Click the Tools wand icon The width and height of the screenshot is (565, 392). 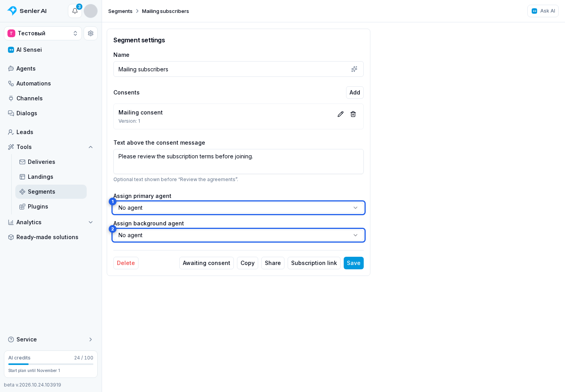[11, 147]
